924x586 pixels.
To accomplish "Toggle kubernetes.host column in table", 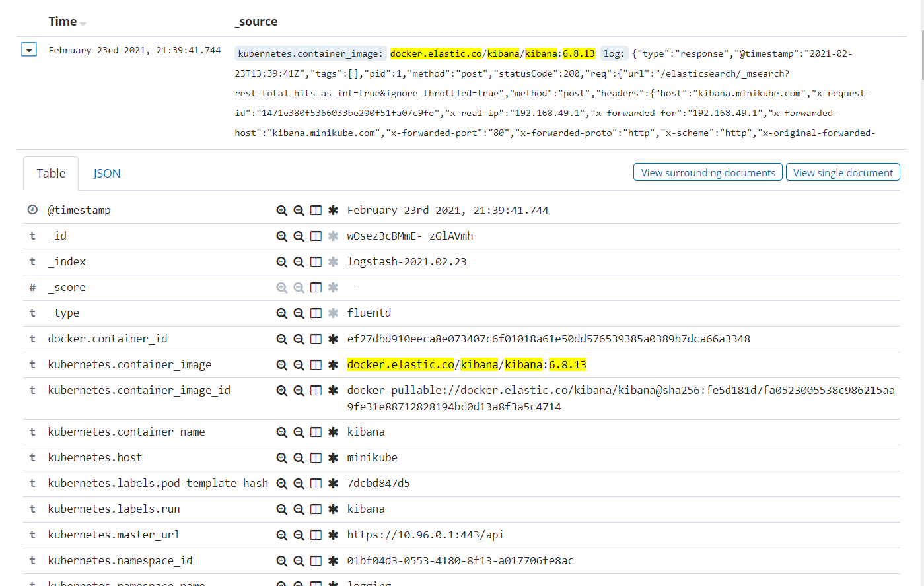I will 316,458.
